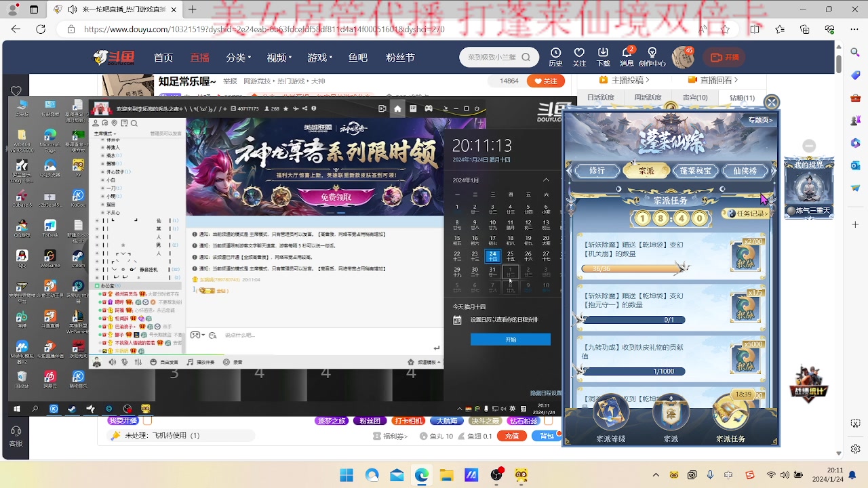Select 仙侠榜 tab
Viewport: 868px width, 488px height.
point(745,171)
